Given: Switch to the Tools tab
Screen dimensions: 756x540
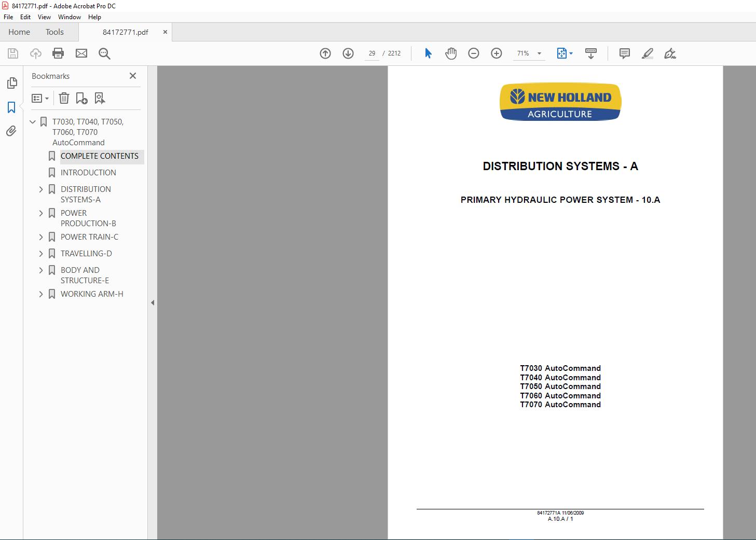Looking at the screenshot, I should [54, 32].
